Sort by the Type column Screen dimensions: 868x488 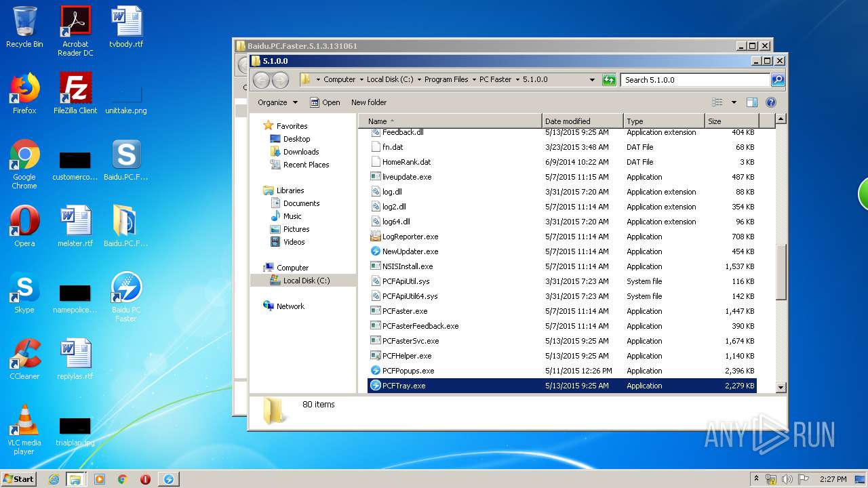pos(663,121)
